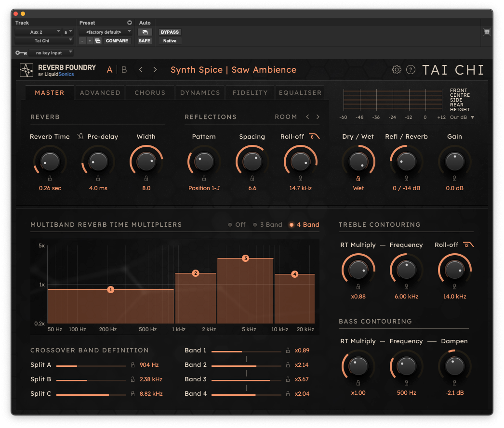Click the Bass Contouring Frequency knob
Viewport: 504px width, 428px height.
pyautogui.click(x=406, y=366)
